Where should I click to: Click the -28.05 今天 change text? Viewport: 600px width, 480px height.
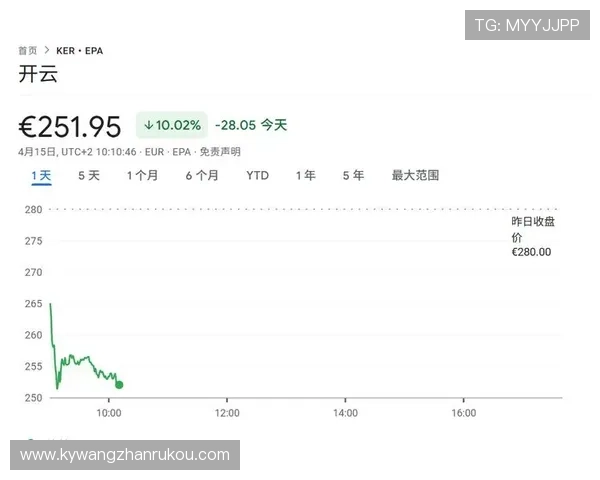251,125
